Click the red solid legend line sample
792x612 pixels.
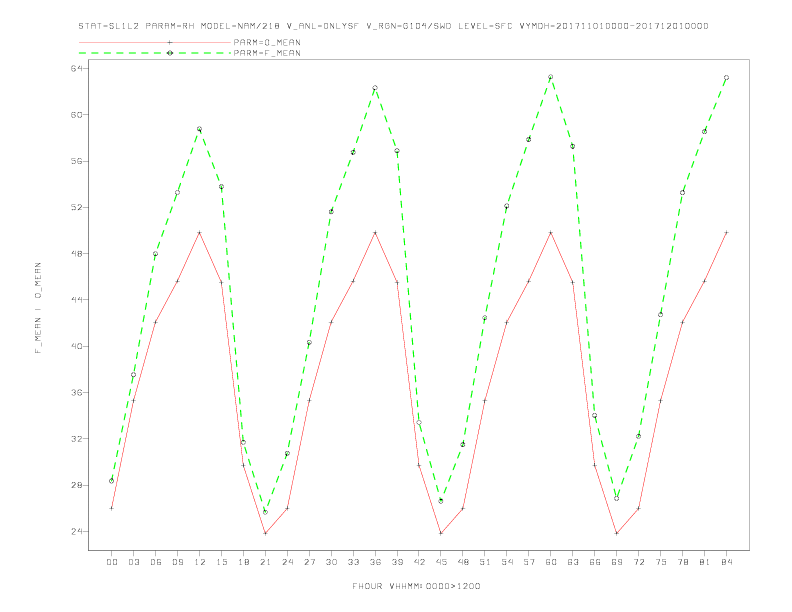(155, 42)
